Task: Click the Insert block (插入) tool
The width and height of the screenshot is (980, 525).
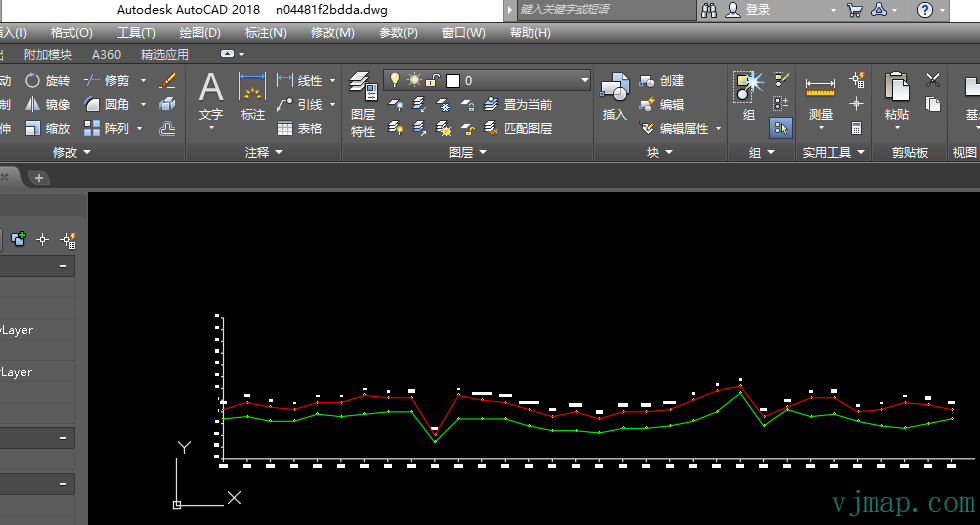Action: (614, 97)
